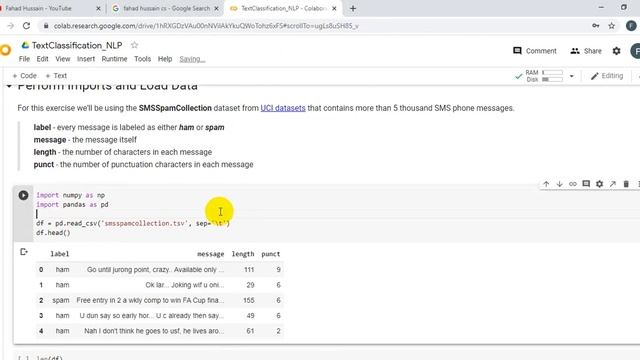Go forward in browser history
Image resolution: width=640 pixels, height=360 pixels.
pyautogui.click(x=11, y=26)
